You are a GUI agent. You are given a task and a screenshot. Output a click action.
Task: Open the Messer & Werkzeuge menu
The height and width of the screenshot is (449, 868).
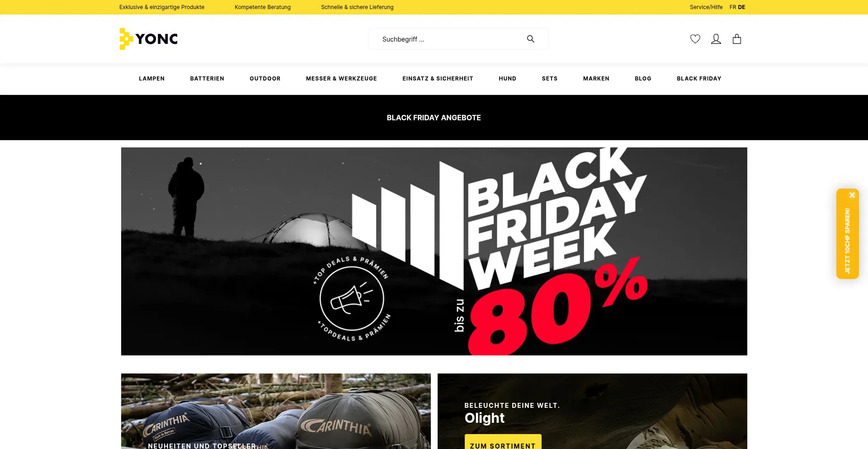click(x=341, y=79)
